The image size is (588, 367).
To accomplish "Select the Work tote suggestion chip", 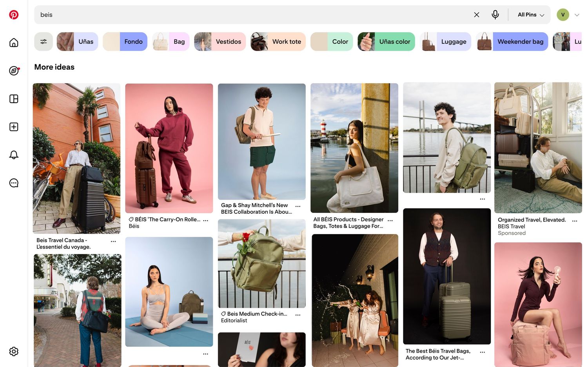I will coord(278,42).
